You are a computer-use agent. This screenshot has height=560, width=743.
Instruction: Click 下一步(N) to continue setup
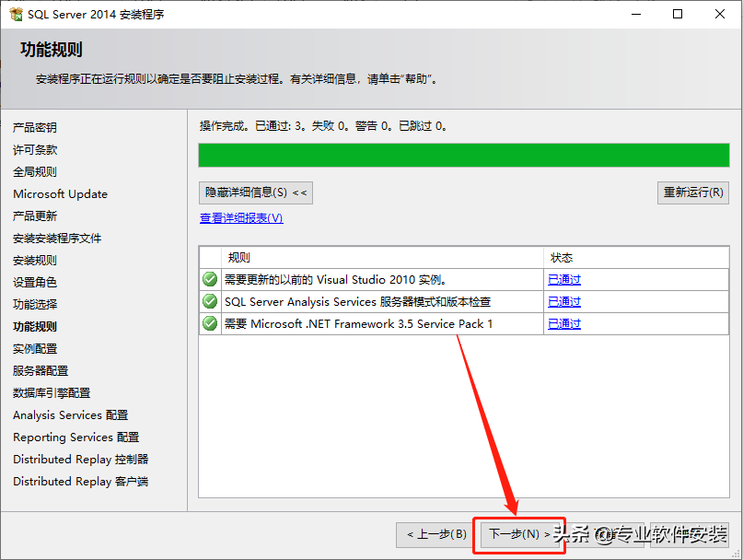tap(520, 534)
